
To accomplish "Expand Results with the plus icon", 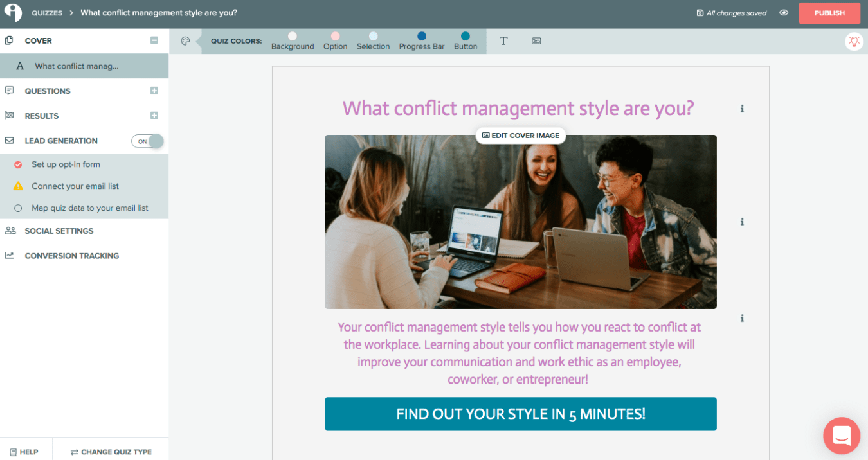I will tap(154, 116).
